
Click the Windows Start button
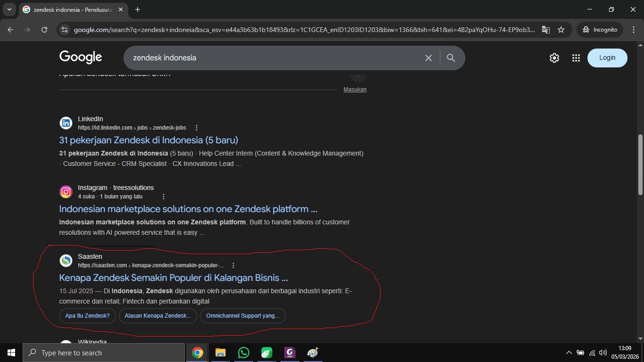(x=11, y=353)
